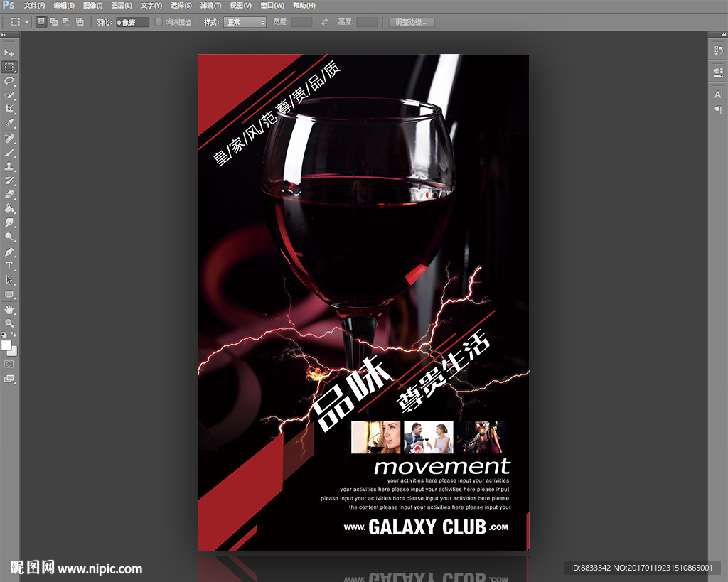Activate the Clone Stamp tool
Screen dimensions: 728x582
coord(9,166)
